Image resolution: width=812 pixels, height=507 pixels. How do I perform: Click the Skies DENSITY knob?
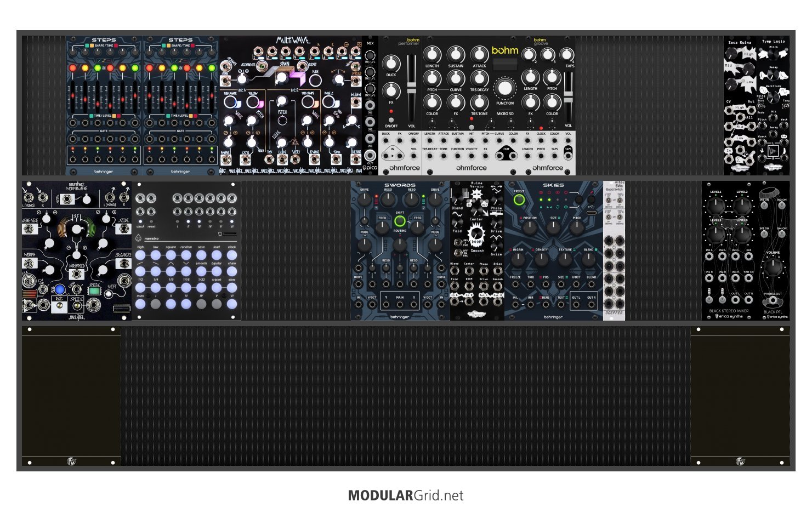pos(542,260)
